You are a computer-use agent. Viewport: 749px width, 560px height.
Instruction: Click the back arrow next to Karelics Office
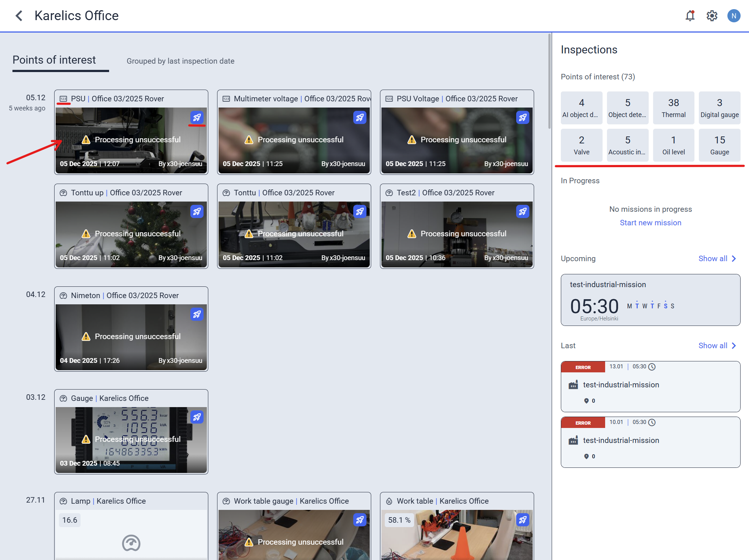[x=19, y=16]
